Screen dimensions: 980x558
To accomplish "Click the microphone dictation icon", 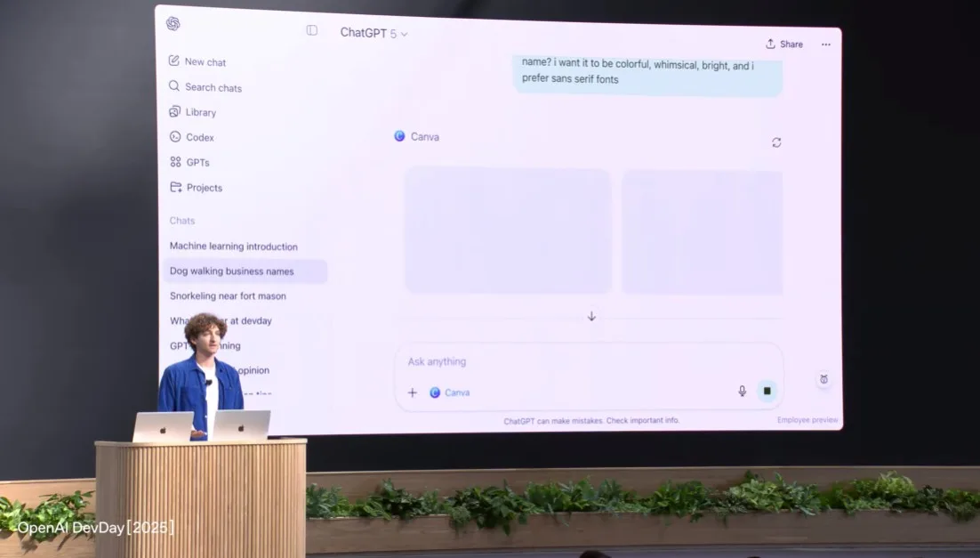I will tap(742, 391).
